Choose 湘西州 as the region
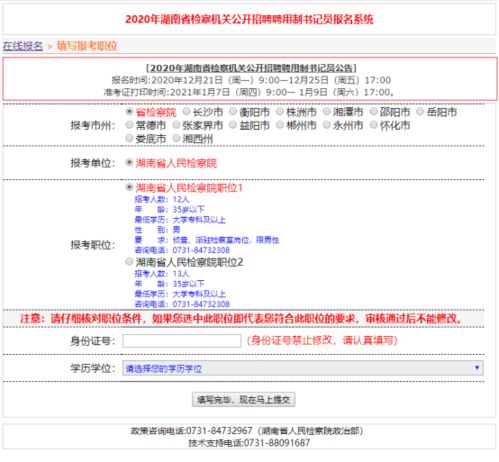Viewport: 499px width, 462px height. [176, 138]
